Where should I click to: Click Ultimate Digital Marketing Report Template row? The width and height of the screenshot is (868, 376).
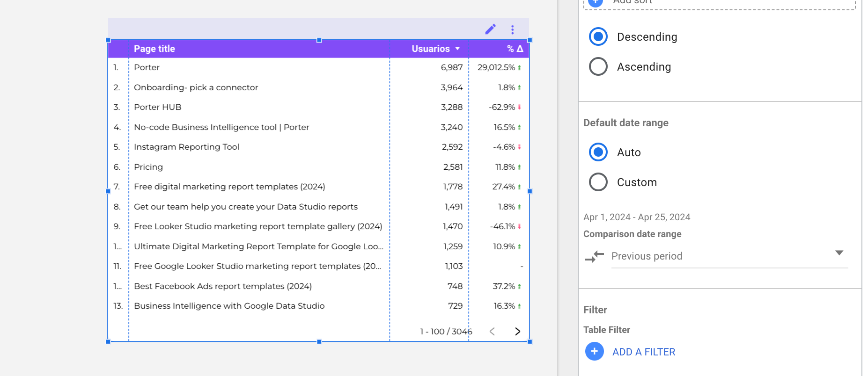tap(258, 246)
